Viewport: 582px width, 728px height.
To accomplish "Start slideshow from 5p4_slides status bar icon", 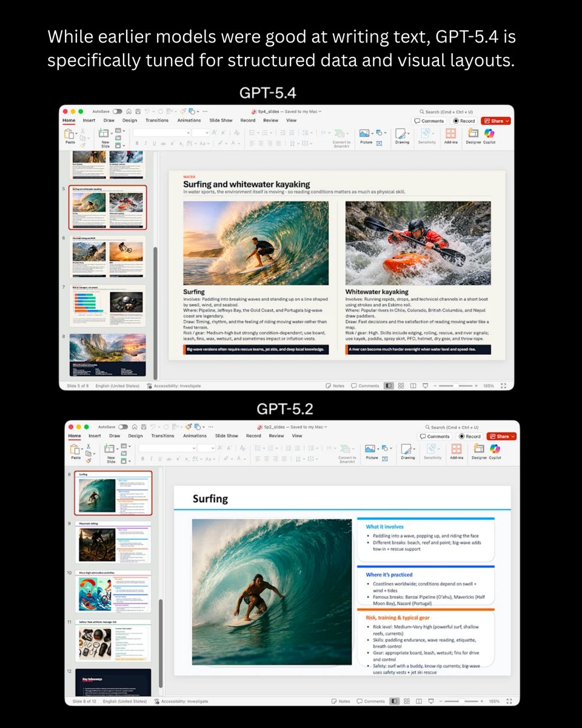I will point(426,386).
